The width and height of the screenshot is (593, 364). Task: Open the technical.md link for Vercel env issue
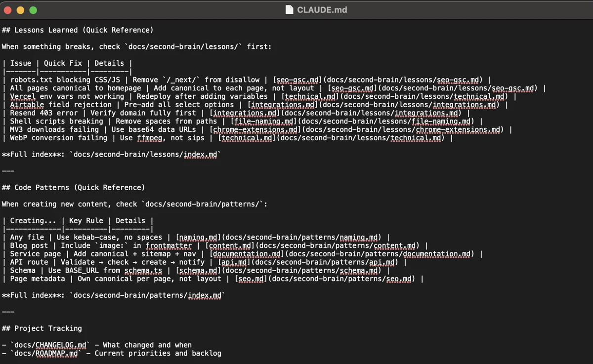(x=309, y=96)
